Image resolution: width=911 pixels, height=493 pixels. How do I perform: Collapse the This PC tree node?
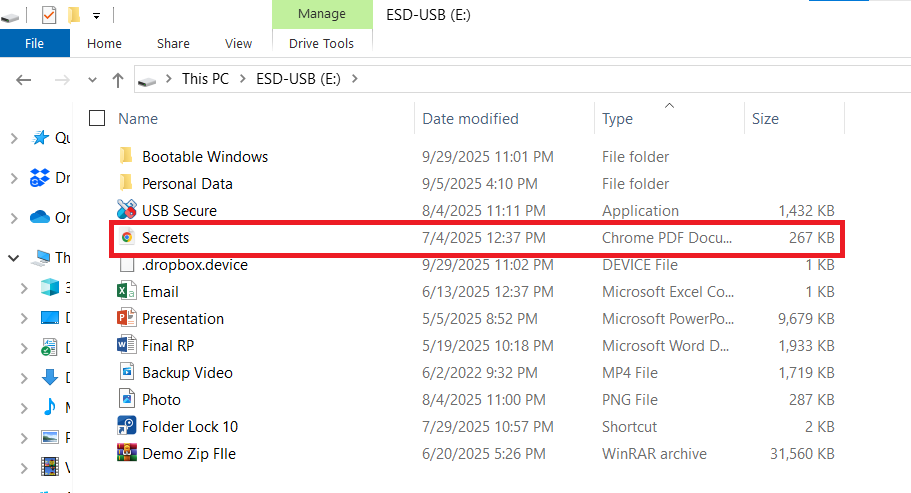coord(13,258)
